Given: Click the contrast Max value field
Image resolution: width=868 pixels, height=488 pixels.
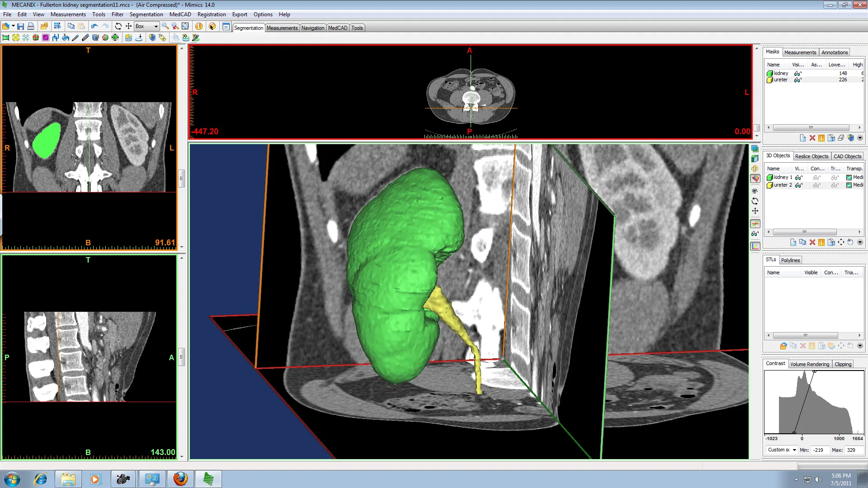Looking at the screenshot, I should (x=854, y=450).
